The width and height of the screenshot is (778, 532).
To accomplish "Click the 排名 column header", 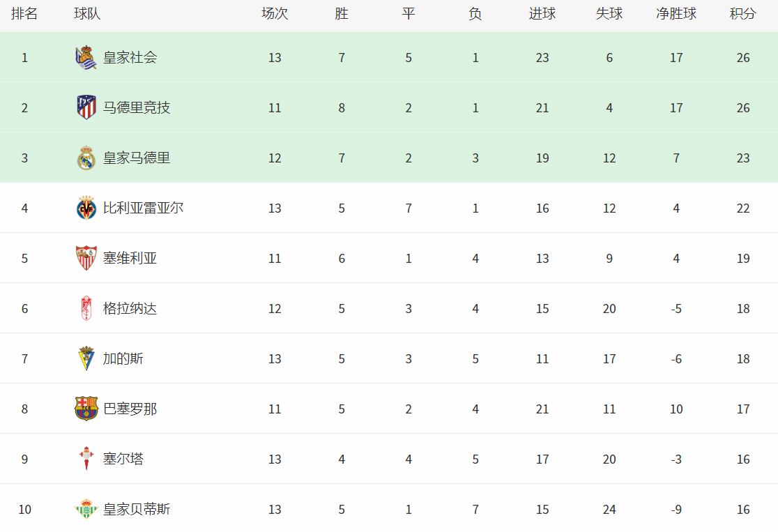I will coord(24,14).
